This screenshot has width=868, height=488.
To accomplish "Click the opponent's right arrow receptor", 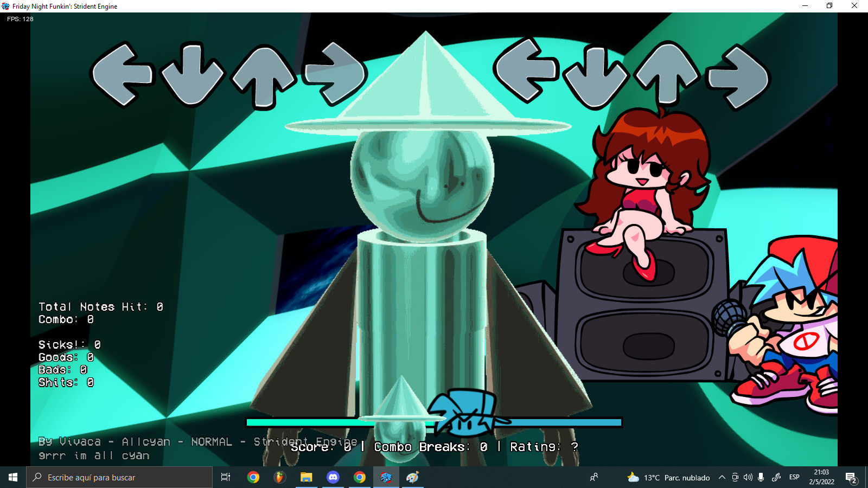I will 335,73.
